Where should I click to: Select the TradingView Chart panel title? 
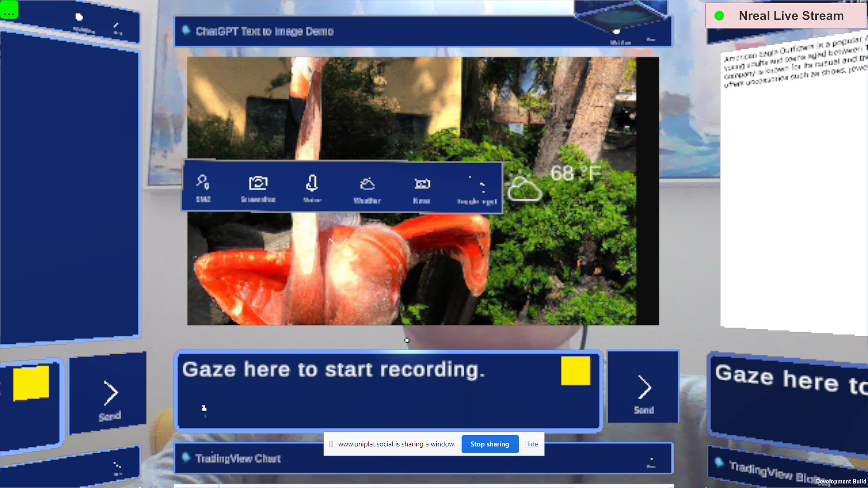pos(238,458)
